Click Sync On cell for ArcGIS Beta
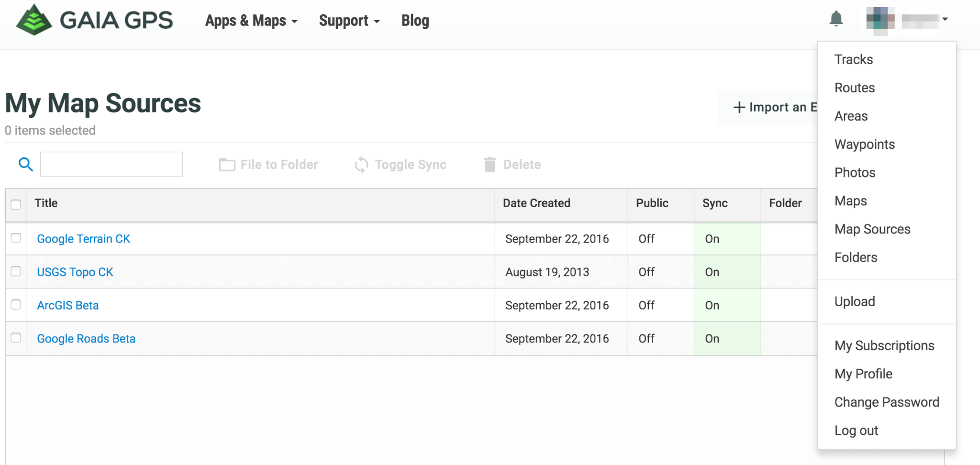The height and width of the screenshot is (465, 980). click(727, 305)
